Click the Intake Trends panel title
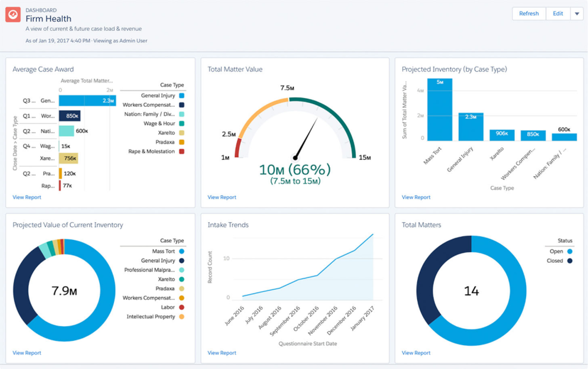Viewport: 588px width, 369px height. coord(228,225)
